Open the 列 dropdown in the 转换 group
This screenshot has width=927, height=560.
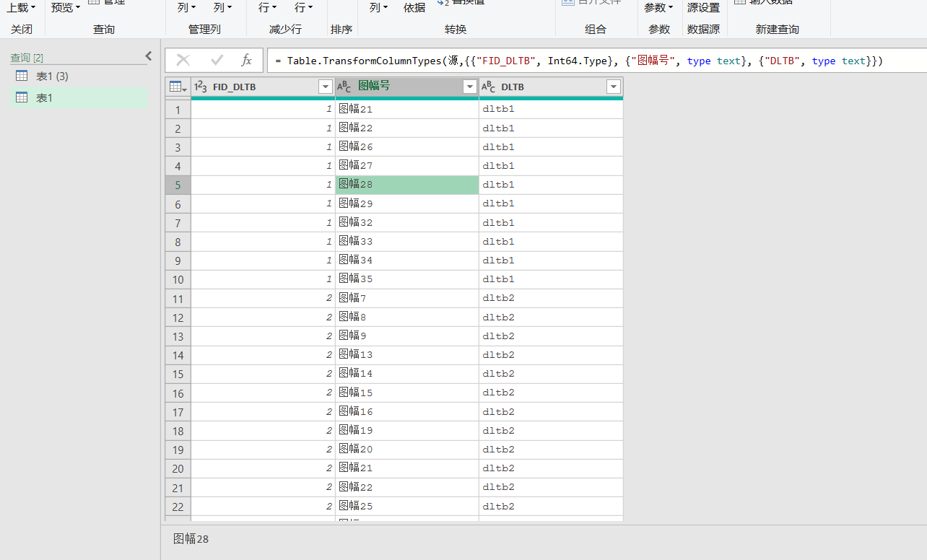pyautogui.click(x=378, y=7)
